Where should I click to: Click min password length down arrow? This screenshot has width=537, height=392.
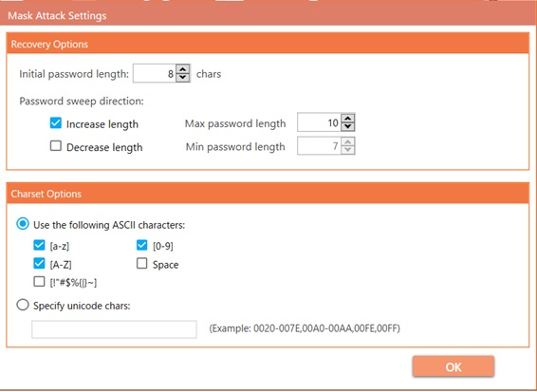[348, 150]
